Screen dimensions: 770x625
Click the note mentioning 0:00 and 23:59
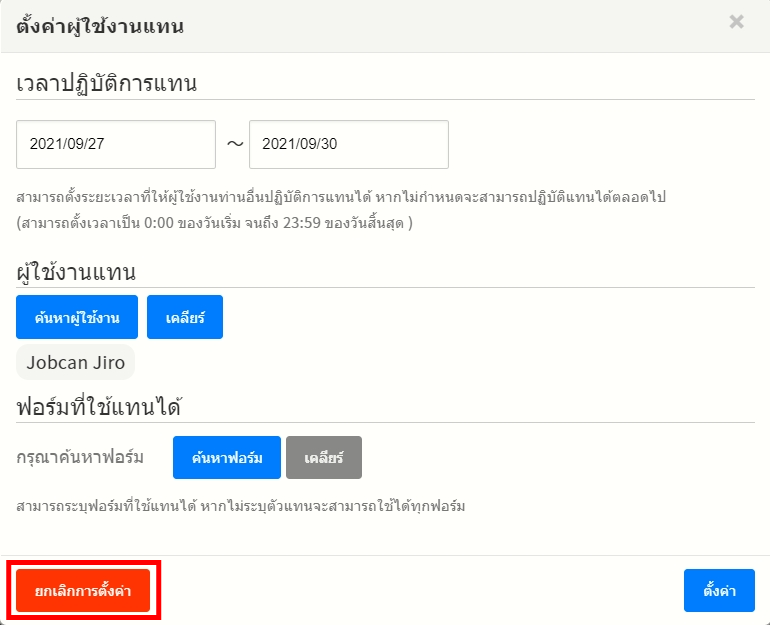tap(215, 222)
